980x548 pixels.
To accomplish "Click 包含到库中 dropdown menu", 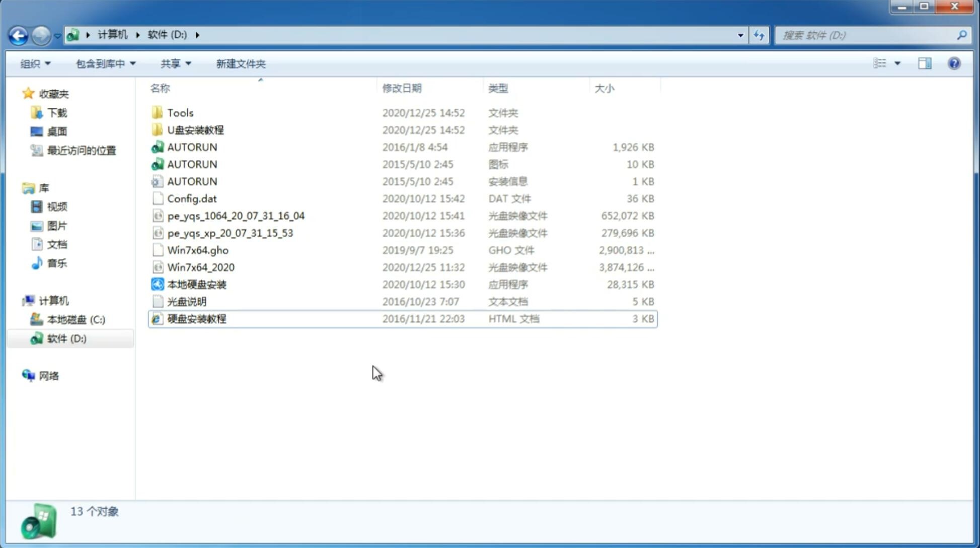I will 104,62.
